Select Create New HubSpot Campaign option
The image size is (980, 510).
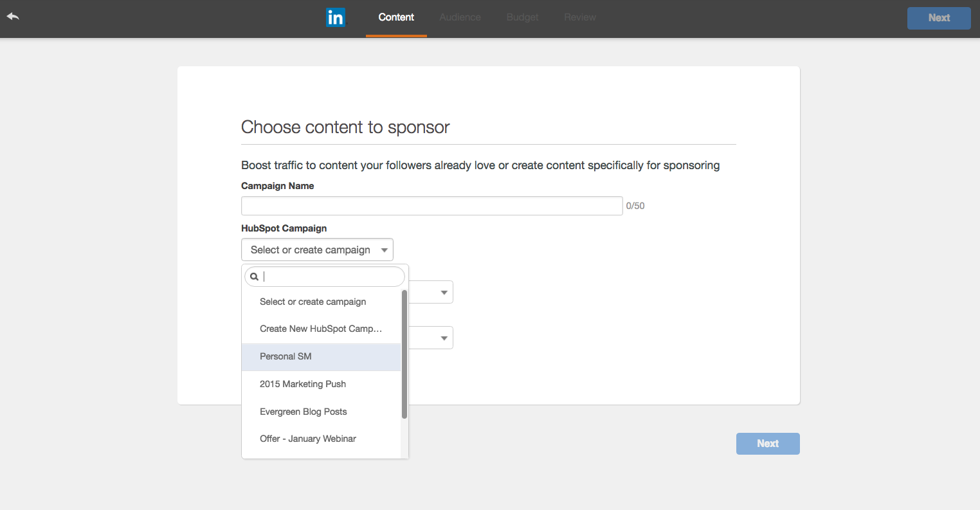click(x=321, y=329)
